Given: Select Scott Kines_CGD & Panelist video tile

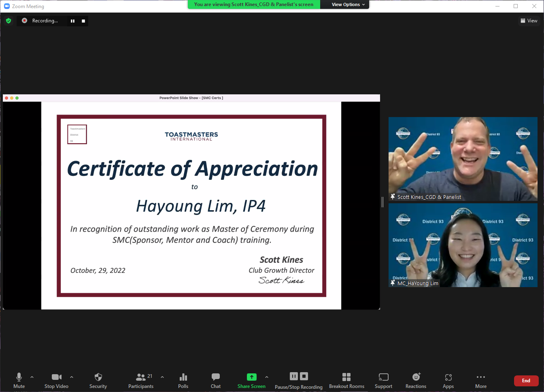Looking at the screenshot, I should coord(463,159).
